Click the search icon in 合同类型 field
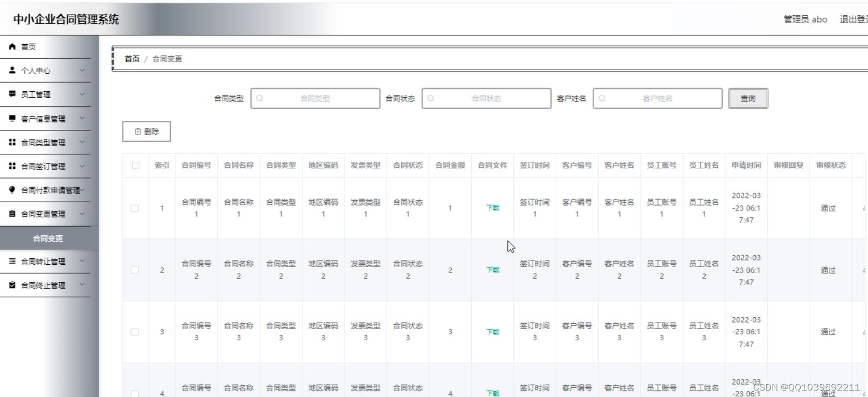This screenshot has width=868, height=397. coord(259,99)
